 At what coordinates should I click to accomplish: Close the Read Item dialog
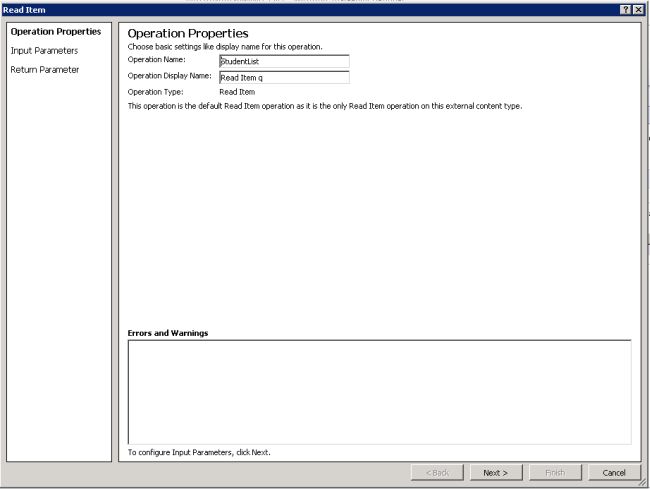coord(638,10)
